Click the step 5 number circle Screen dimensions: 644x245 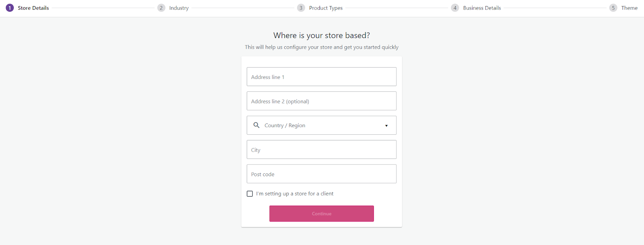[613, 8]
